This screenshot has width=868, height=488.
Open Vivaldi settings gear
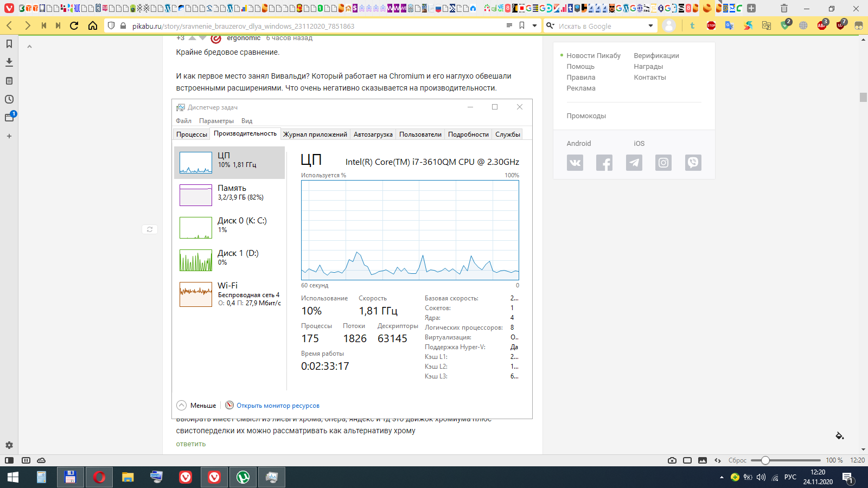pos(9,445)
